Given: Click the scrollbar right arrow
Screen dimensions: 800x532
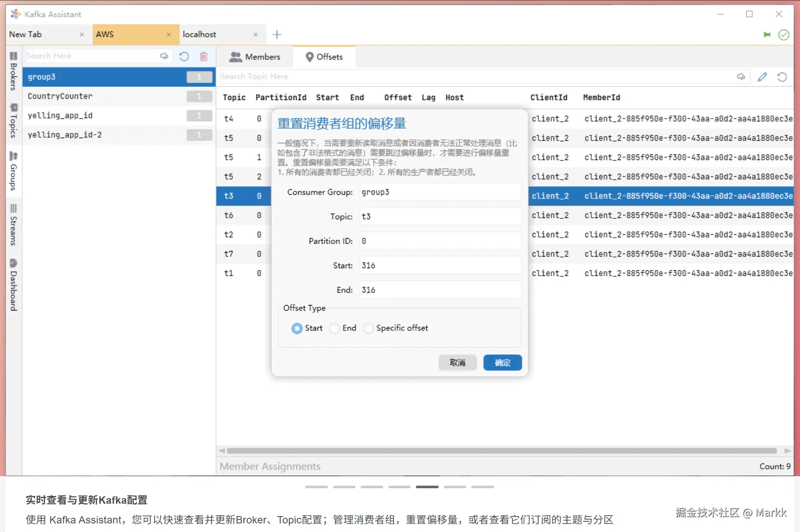Looking at the screenshot, I should click(787, 451).
